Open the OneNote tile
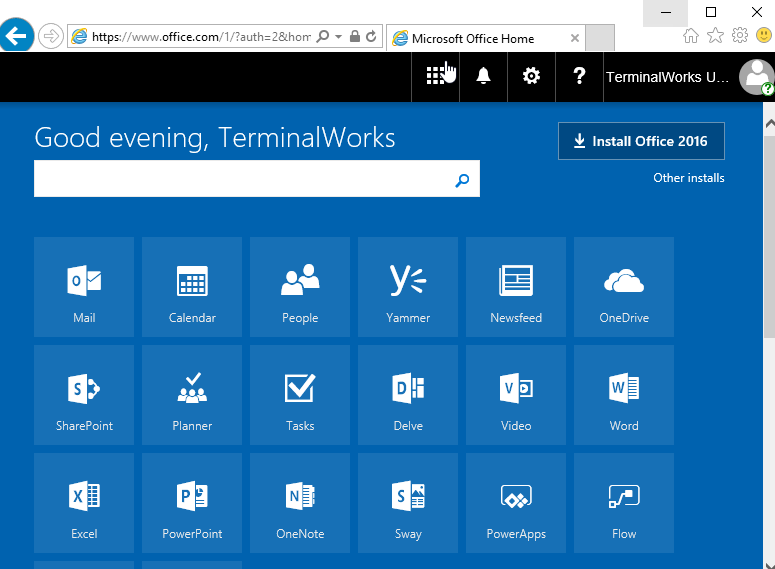 point(300,503)
